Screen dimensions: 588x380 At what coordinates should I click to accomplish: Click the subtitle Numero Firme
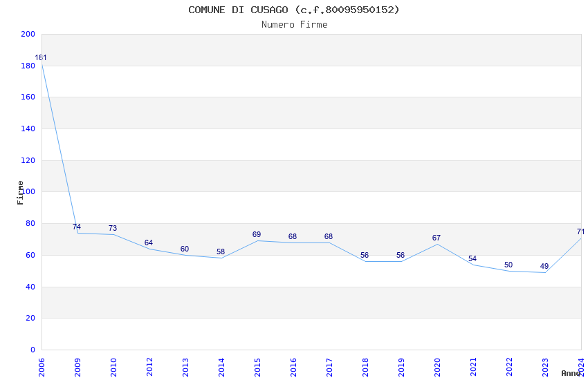tap(295, 25)
